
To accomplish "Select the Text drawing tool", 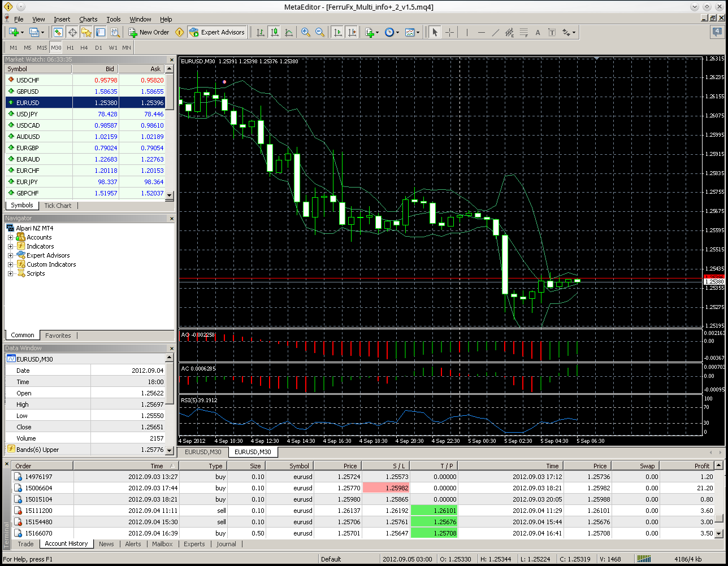I will [x=538, y=32].
